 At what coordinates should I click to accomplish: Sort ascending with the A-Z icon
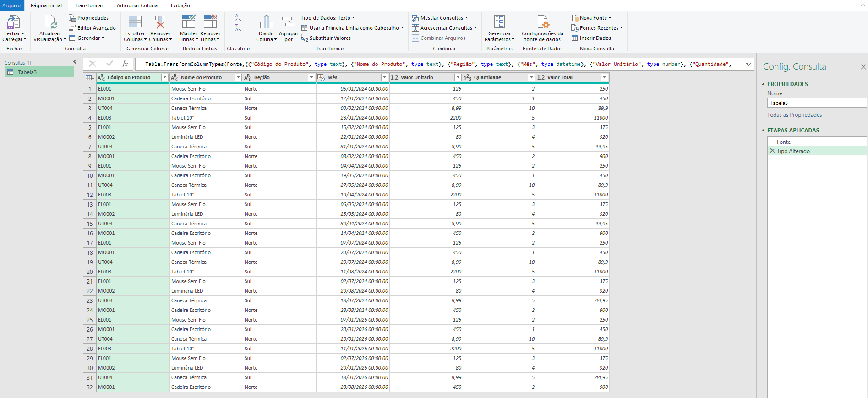tap(238, 18)
